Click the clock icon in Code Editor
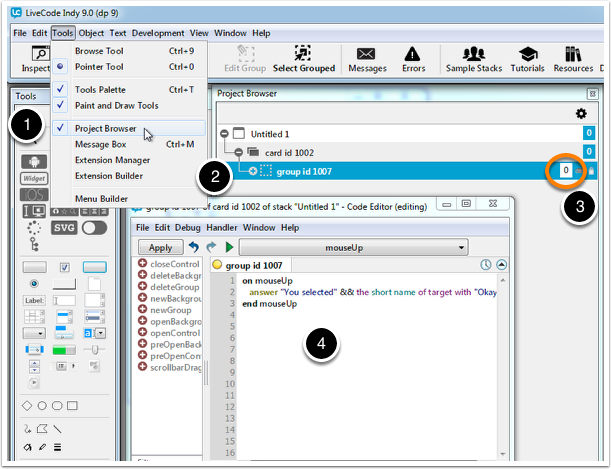 pyautogui.click(x=486, y=265)
